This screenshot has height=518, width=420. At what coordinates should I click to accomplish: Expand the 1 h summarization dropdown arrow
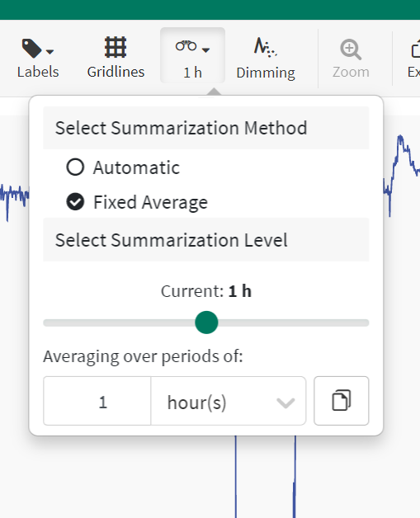(205, 50)
